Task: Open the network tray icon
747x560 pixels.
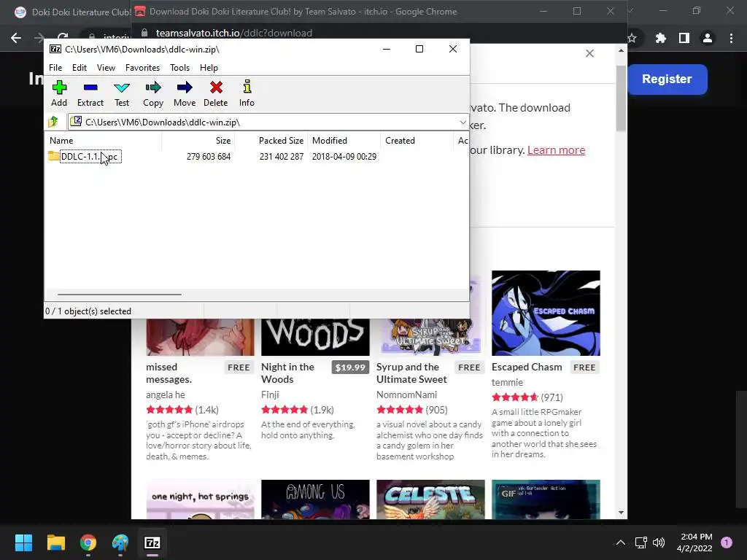Action: [640, 542]
